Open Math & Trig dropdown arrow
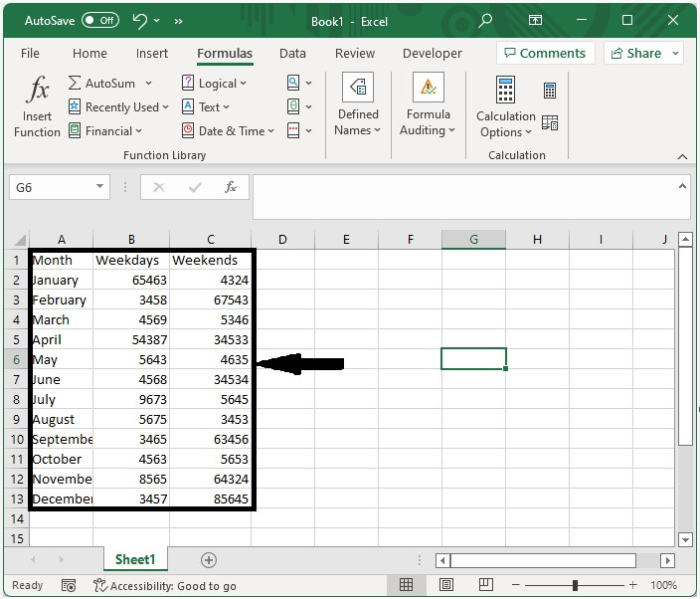Viewport: 700px width, 599px height. [308, 107]
